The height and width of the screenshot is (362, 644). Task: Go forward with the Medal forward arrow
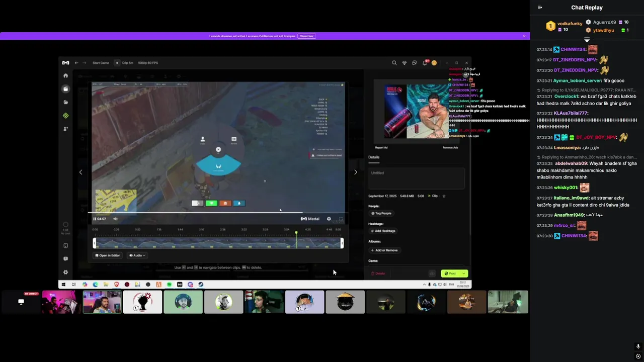tap(84, 63)
